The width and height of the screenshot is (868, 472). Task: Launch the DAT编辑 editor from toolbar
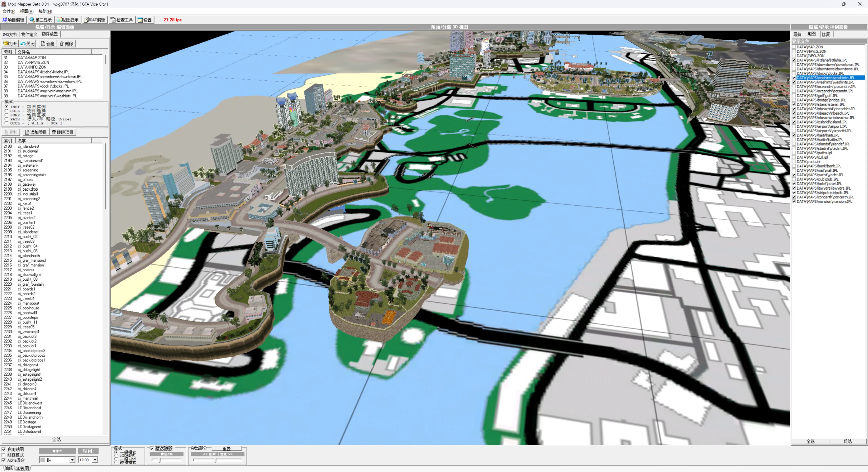click(95, 20)
